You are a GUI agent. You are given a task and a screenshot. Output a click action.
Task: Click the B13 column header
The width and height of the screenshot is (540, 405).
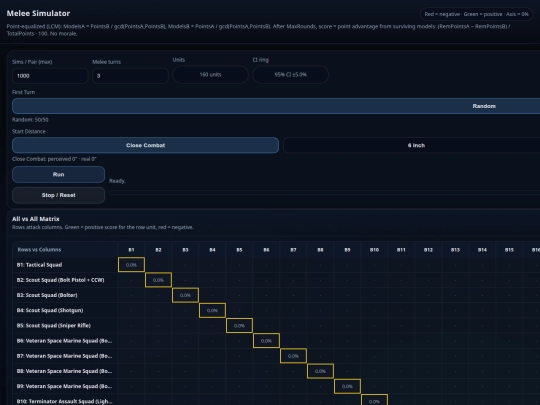[x=455, y=250]
